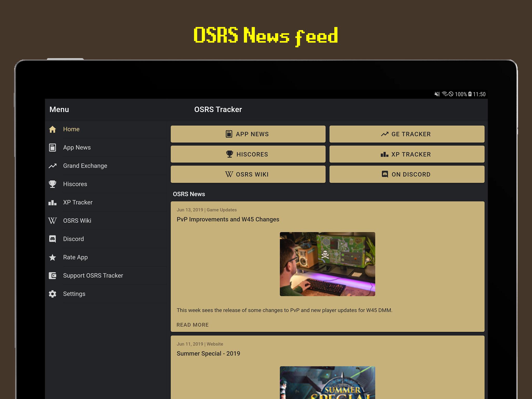Tap the muted sound icon in the status bar
This screenshot has height=399, width=532.
[437, 94]
